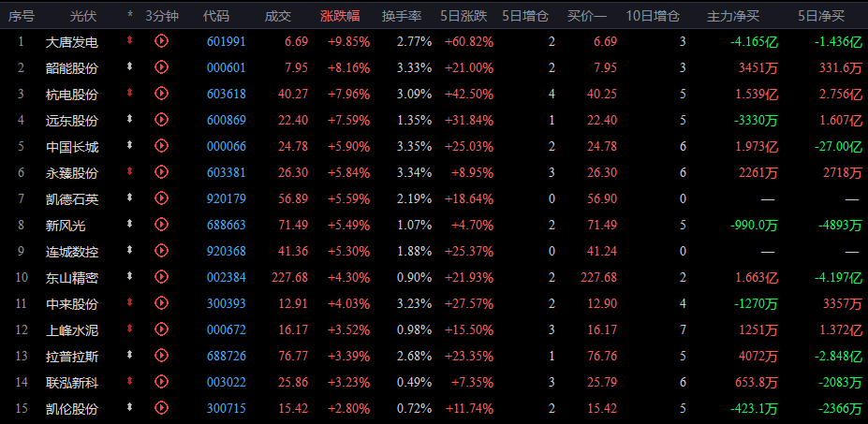Viewport: 868px width, 424px height.
Task: Click the white marker icon beside 韶能股份
Action: pyautogui.click(x=129, y=66)
